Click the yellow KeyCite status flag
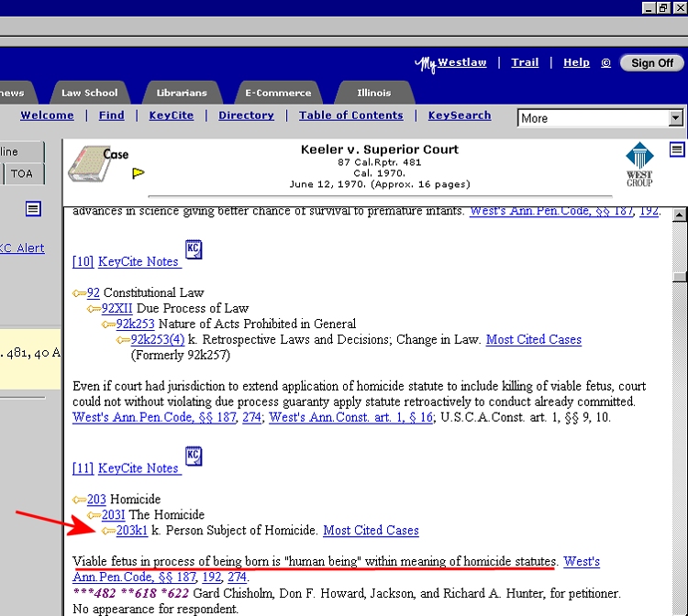 tap(139, 173)
